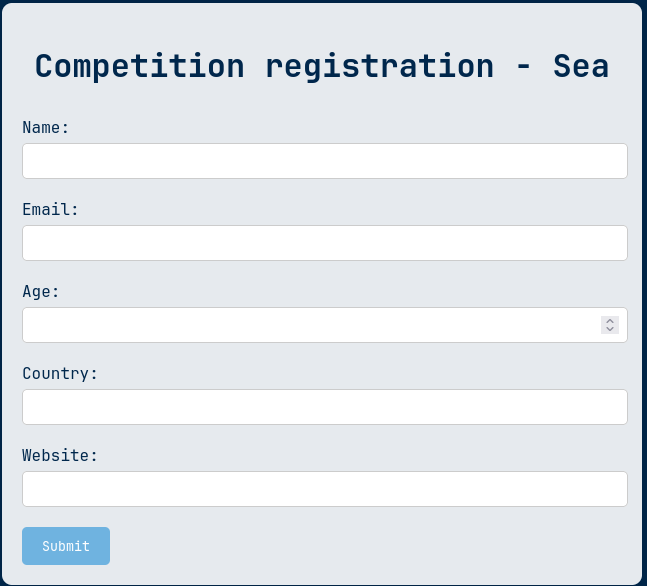Click the word "Competition" in the heading
647x586 pixels.
140,66
